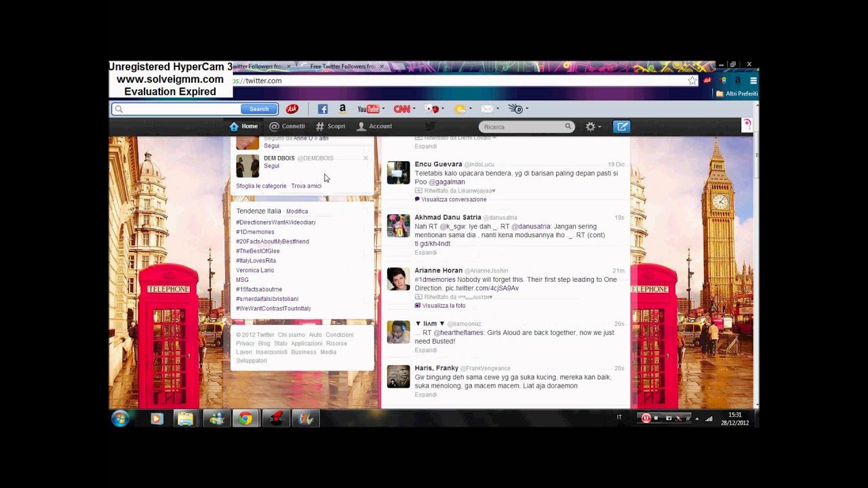The image size is (868, 488).
Task: Switch to Free Twitter Followers tab
Action: pos(342,66)
